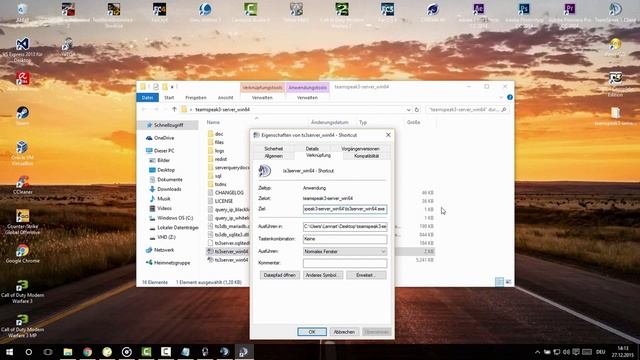The height and width of the screenshot is (360, 640).
Task: Click the Explorer help question mark icon
Action: pos(510,97)
